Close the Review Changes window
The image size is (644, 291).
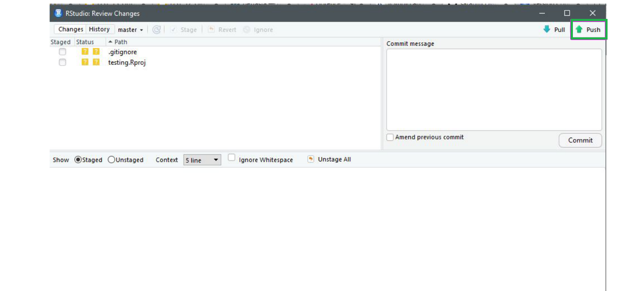click(593, 13)
